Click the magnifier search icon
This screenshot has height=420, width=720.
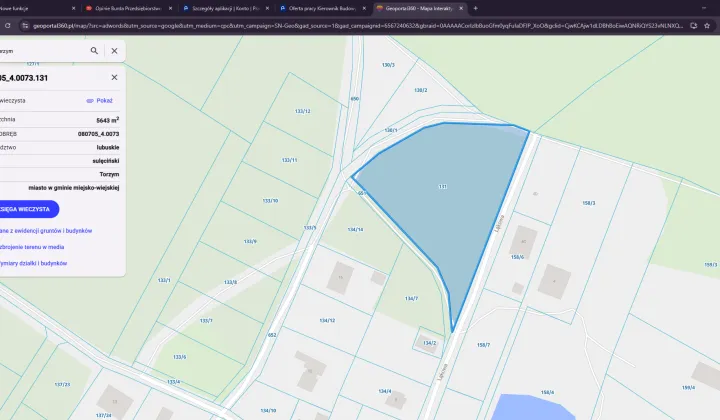95,50
